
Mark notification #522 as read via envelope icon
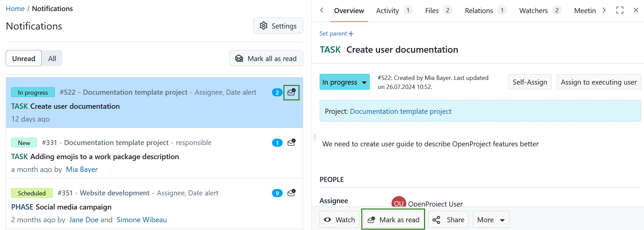[291, 92]
